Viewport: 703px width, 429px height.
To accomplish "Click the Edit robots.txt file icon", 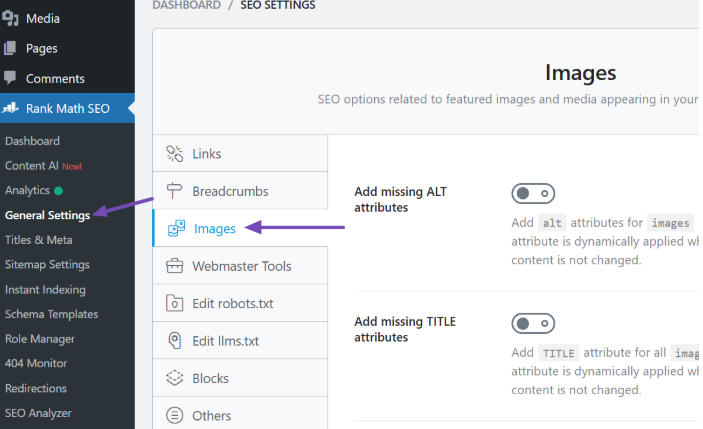I will click(x=174, y=303).
